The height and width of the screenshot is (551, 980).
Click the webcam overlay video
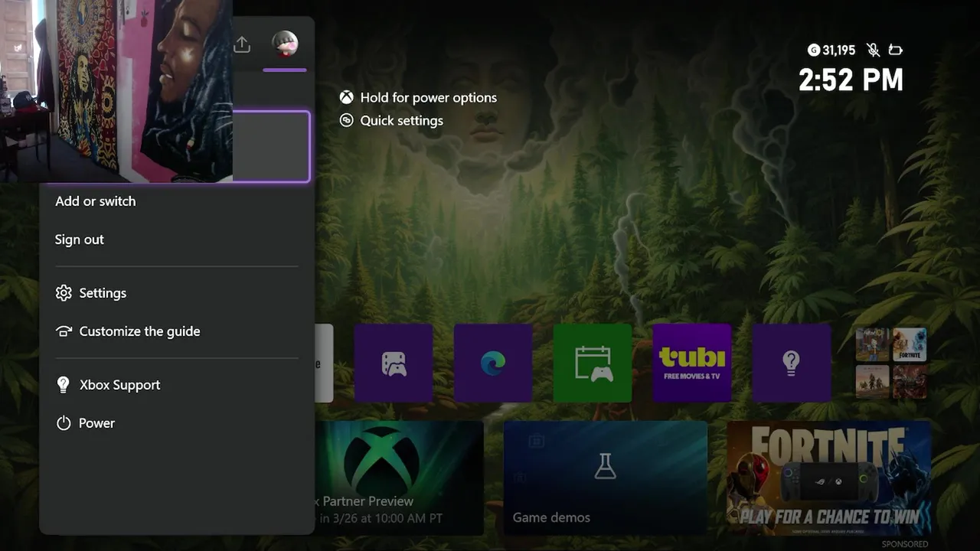click(x=116, y=91)
